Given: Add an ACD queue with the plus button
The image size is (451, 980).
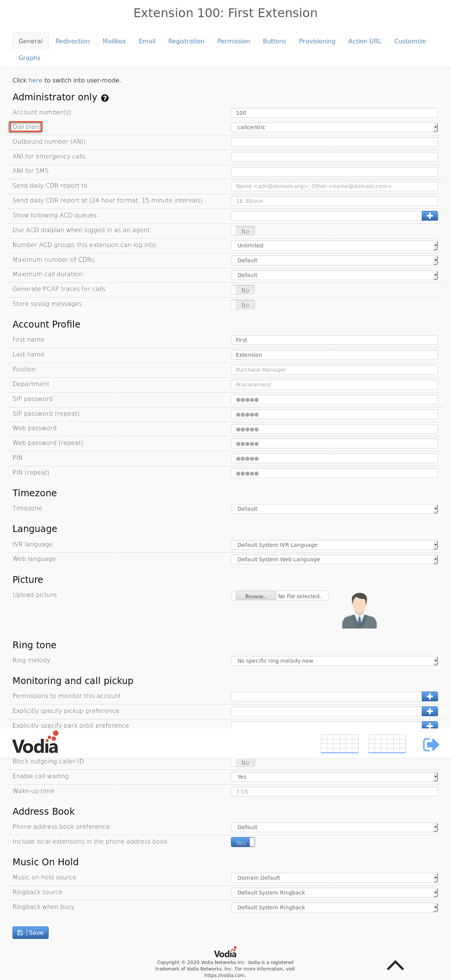Looking at the screenshot, I should [430, 216].
